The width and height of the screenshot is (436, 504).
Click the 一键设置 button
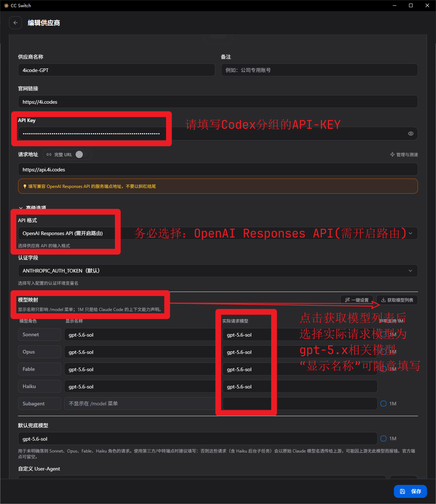357,300
